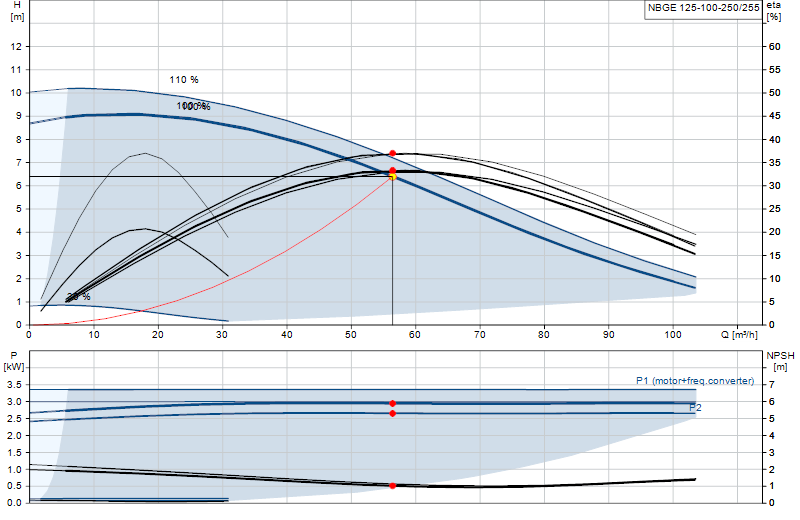Click the P1 (motor+freq.converter) label
The height and width of the screenshot is (520, 800).
(x=695, y=381)
